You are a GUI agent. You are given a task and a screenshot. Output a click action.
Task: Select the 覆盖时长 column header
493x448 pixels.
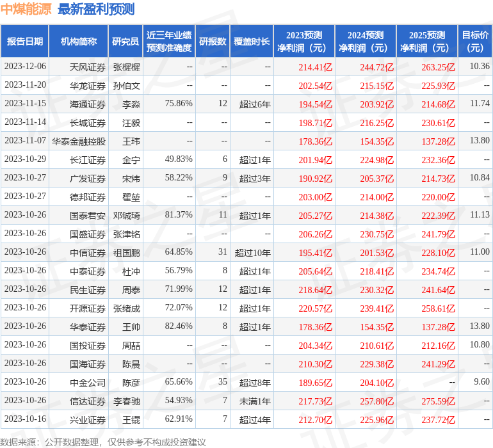click(252, 41)
